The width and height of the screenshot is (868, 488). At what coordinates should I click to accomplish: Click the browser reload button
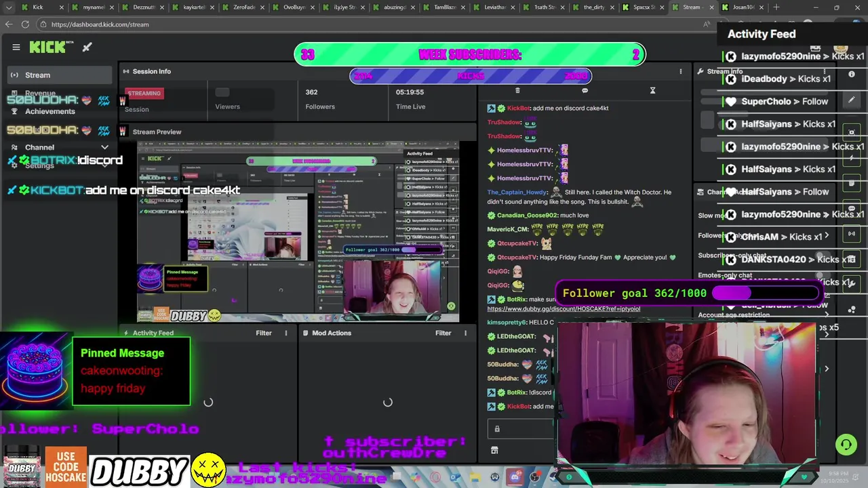[x=25, y=24]
